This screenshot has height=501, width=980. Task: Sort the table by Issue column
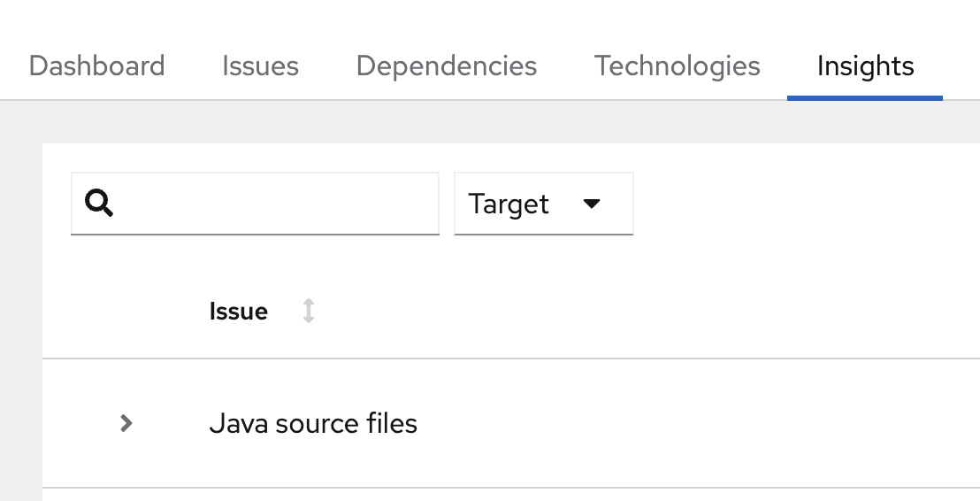click(239, 312)
